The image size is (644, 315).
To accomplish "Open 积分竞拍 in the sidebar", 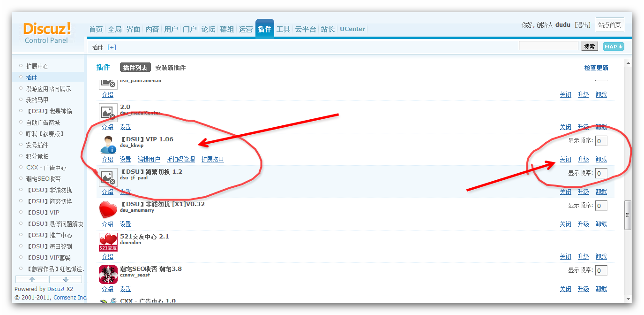I will [x=37, y=156].
